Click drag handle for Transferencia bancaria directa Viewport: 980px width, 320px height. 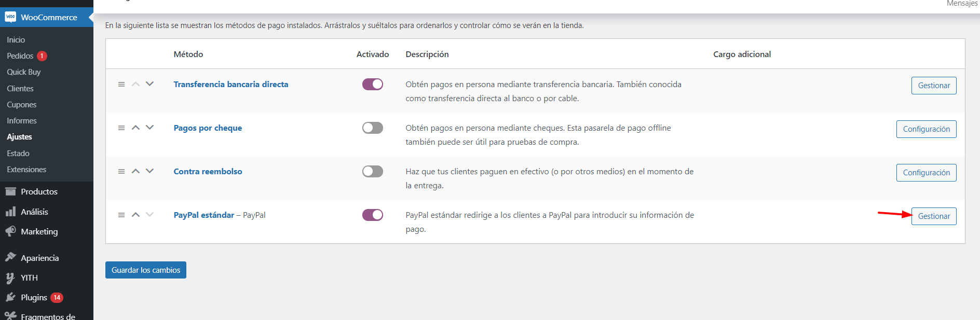click(x=121, y=84)
